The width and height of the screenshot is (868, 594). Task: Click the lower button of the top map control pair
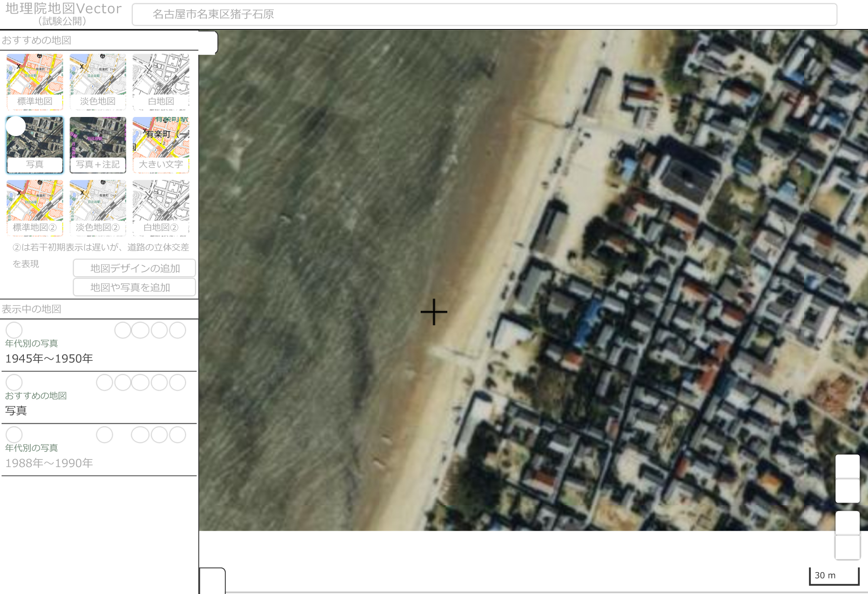pyautogui.click(x=847, y=491)
